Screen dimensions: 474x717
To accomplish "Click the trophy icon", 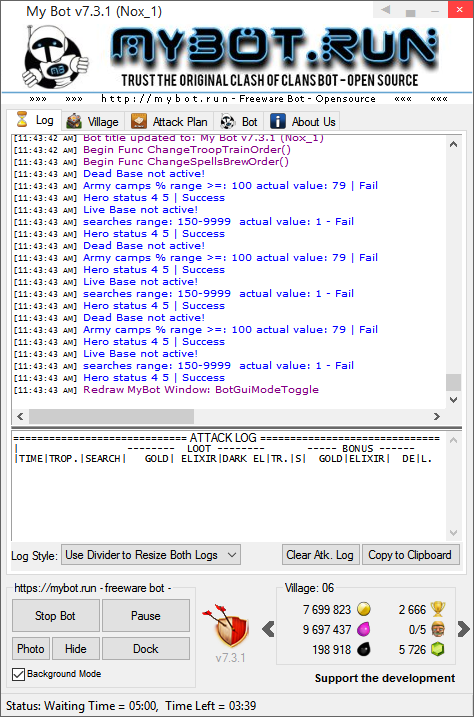I will pos(438,609).
